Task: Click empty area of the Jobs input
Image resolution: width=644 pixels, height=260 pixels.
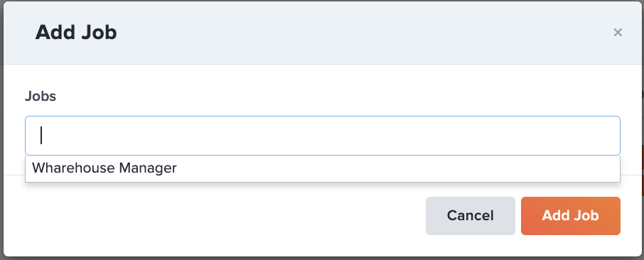Action: pyautogui.click(x=328, y=136)
